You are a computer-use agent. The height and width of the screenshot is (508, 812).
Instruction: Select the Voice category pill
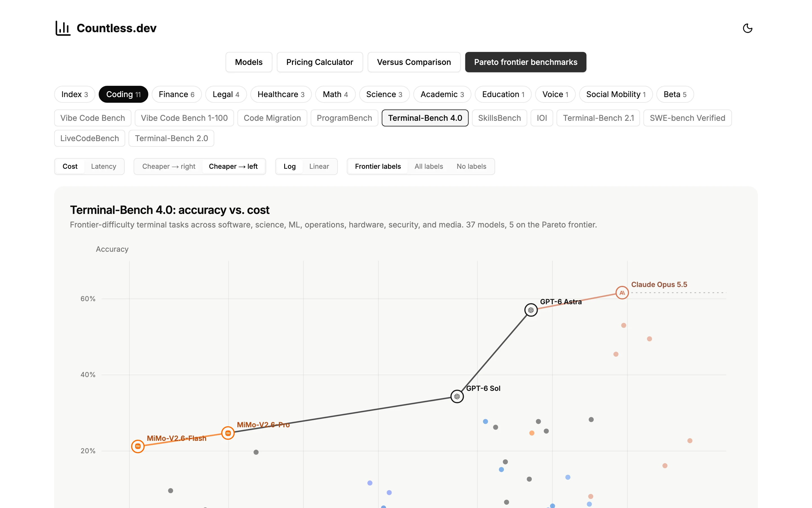tap(555, 95)
